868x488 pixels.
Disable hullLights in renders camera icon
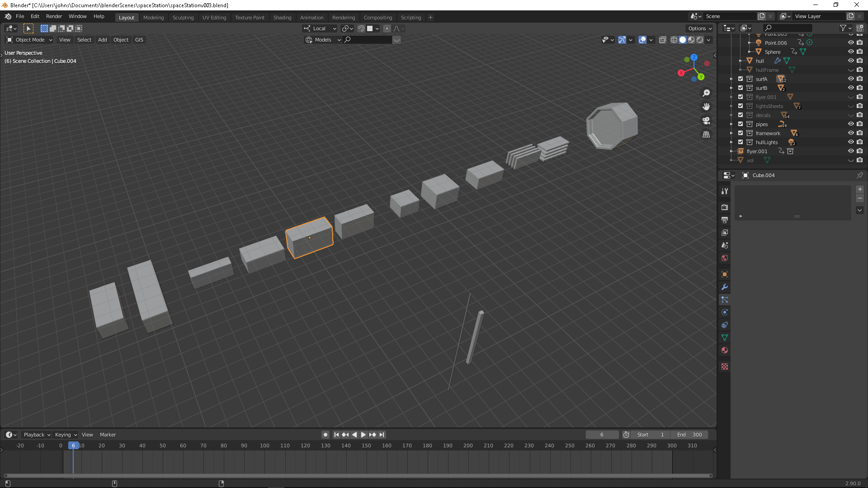tap(860, 142)
